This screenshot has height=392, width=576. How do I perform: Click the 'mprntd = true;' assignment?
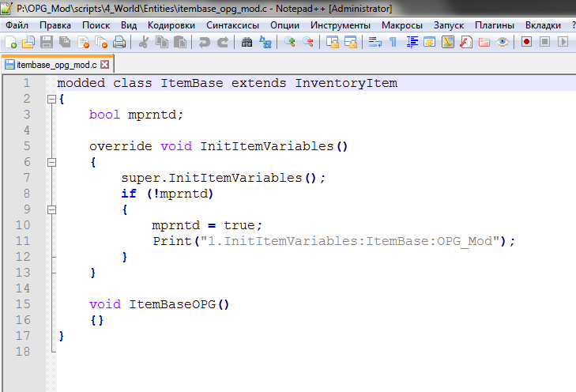point(207,225)
